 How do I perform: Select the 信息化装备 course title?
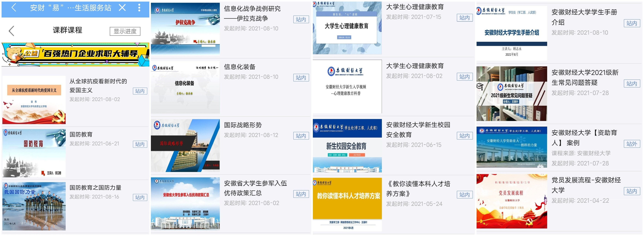click(239, 67)
